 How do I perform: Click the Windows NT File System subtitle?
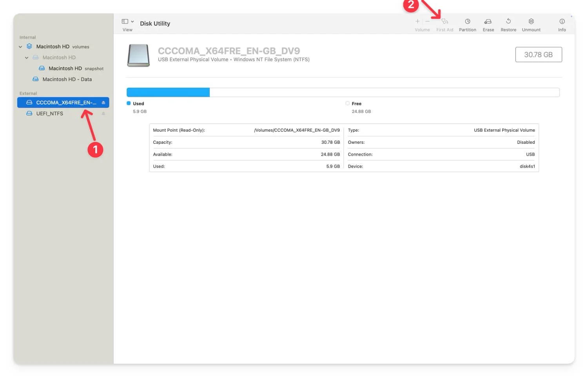[272, 60]
